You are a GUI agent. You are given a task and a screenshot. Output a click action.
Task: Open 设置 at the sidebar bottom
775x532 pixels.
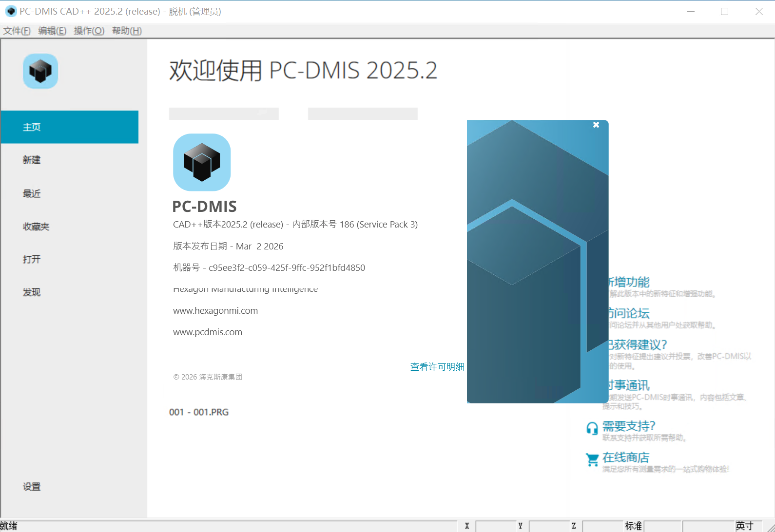[32, 487]
